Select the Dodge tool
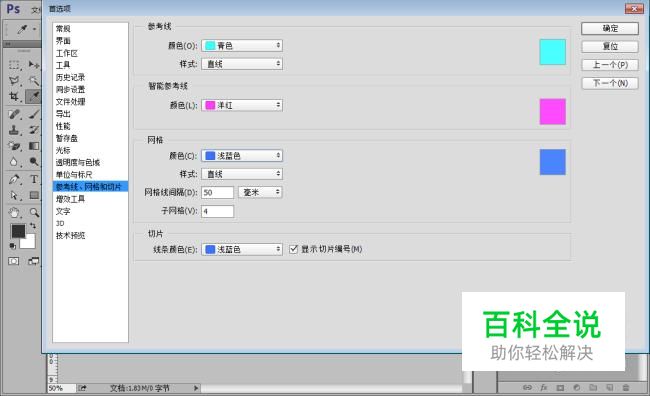The width and height of the screenshot is (650, 396). coord(34,162)
